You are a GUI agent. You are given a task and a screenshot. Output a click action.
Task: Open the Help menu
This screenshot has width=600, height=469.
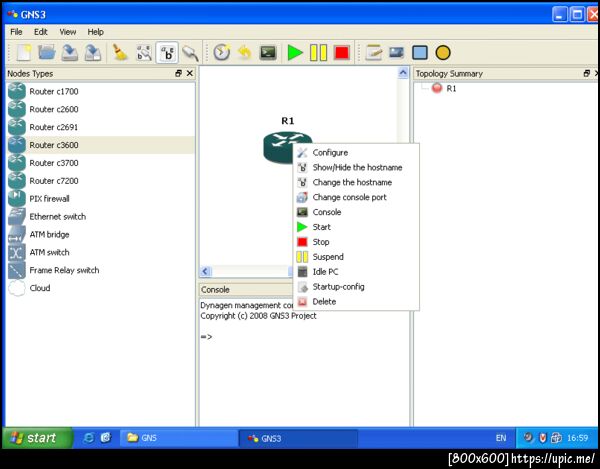95,32
